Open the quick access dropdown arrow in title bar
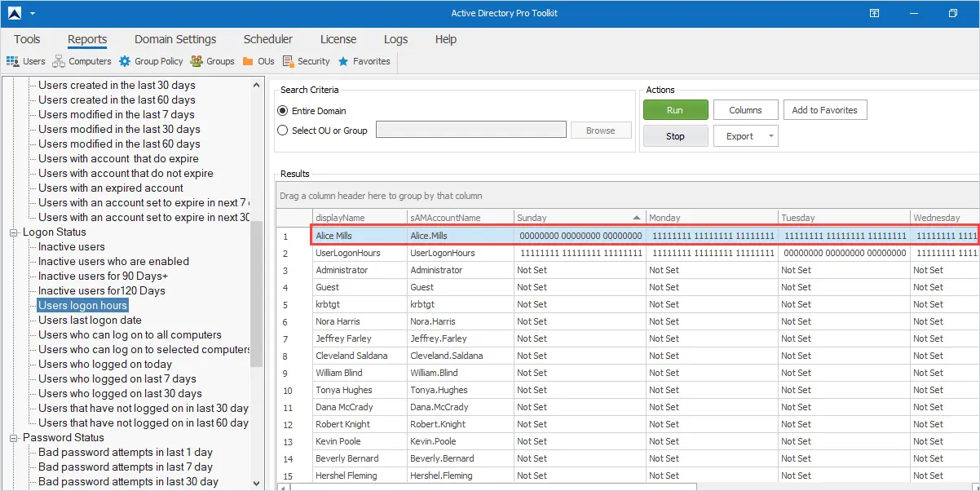 [32, 14]
